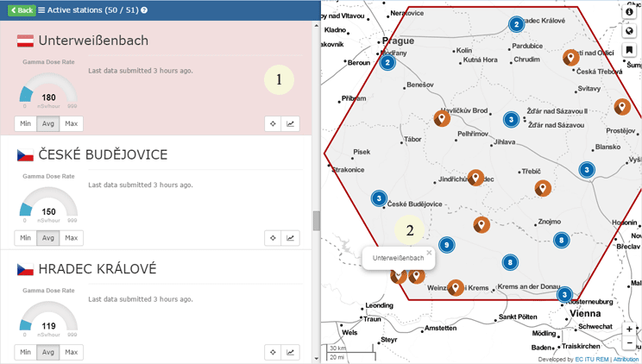Click the cluster marker 3 near Žďár nad Sázavou

tap(511, 120)
